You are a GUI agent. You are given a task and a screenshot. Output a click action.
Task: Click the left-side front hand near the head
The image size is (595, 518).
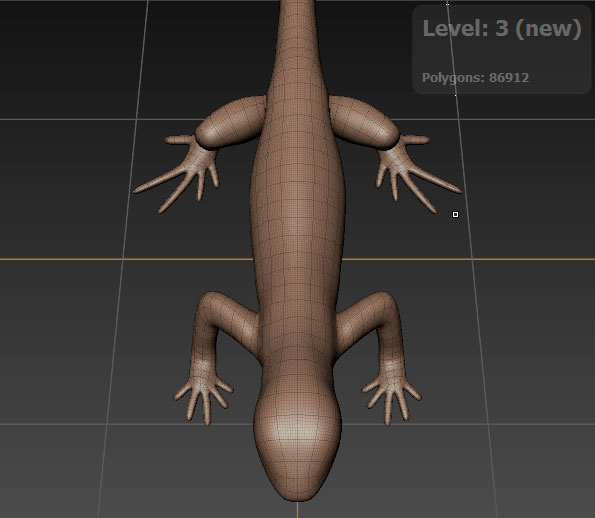click(x=203, y=397)
